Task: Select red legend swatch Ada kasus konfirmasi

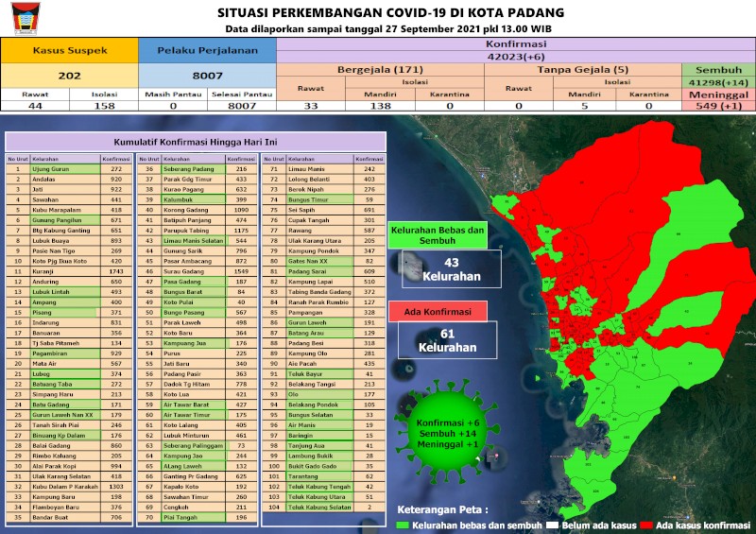Action: pyautogui.click(x=646, y=525)
